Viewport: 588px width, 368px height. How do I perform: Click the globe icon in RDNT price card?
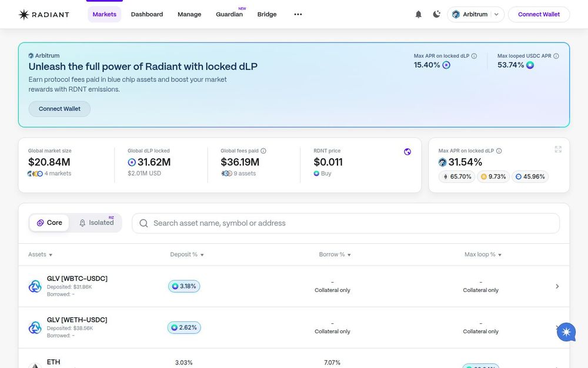[x=407, y=152]
